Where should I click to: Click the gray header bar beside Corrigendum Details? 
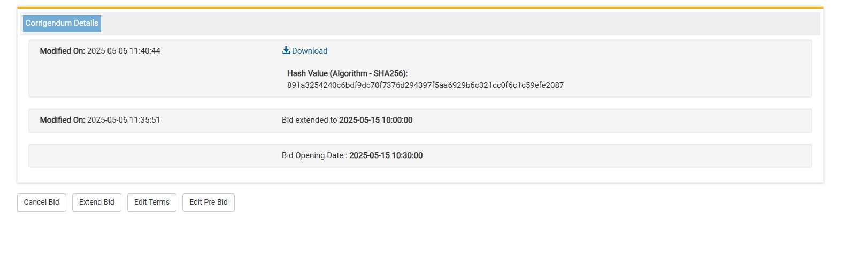[x=460, y=24]
